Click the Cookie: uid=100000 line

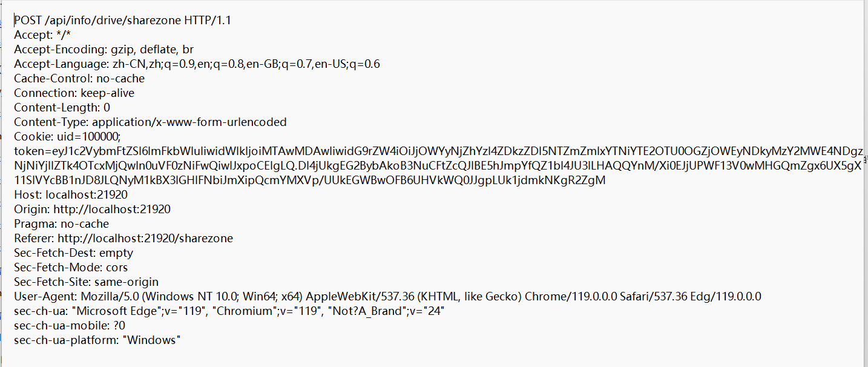[x=68, y=137]
